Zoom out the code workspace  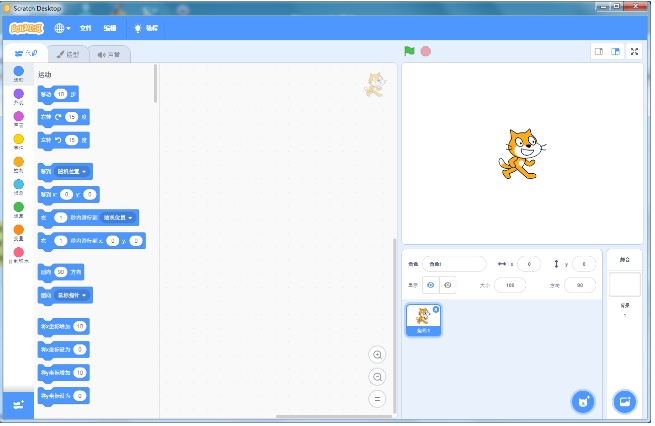[x=377, y=377]
